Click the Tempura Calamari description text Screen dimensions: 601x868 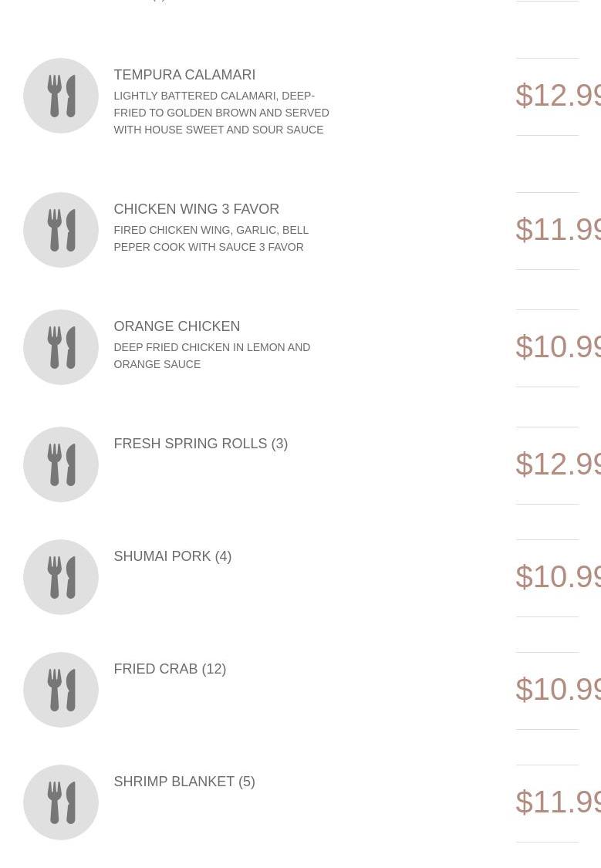tap(221, 113)
